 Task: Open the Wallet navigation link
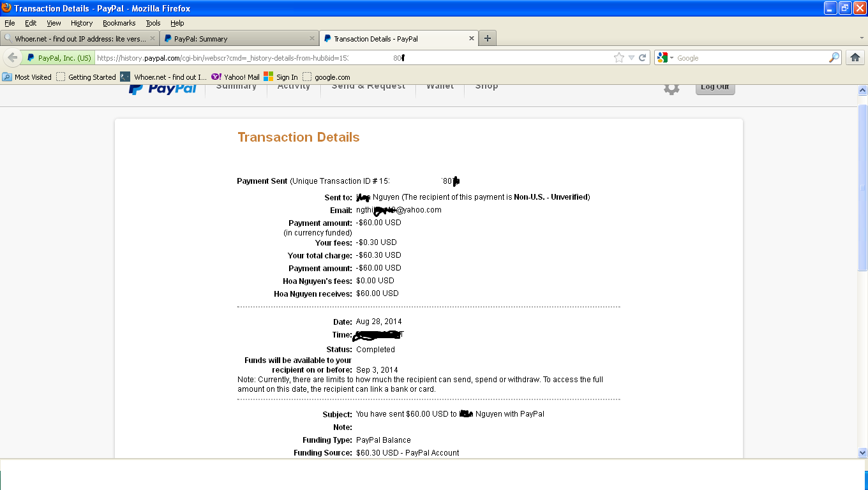tap(440, 87)
